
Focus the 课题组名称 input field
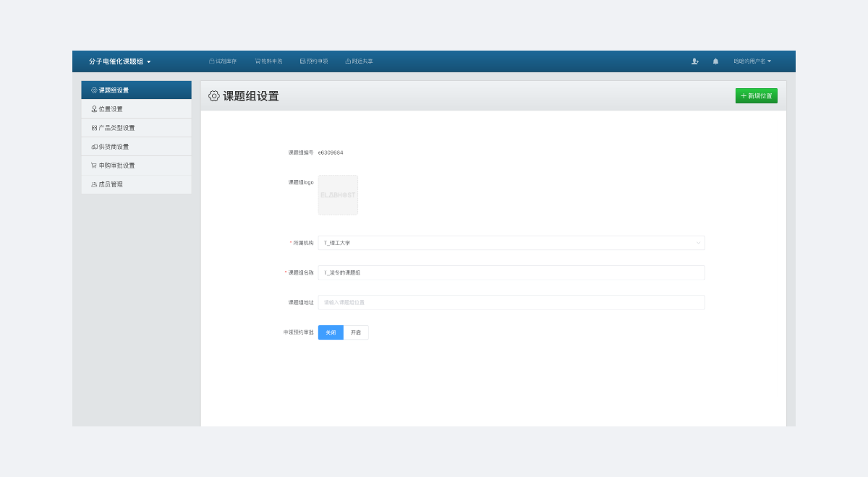[x=511, y=272]
